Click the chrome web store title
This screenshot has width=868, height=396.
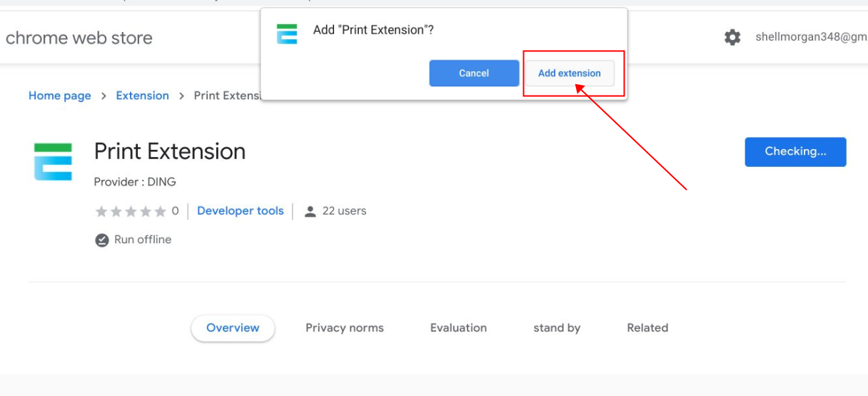[79, 38]
